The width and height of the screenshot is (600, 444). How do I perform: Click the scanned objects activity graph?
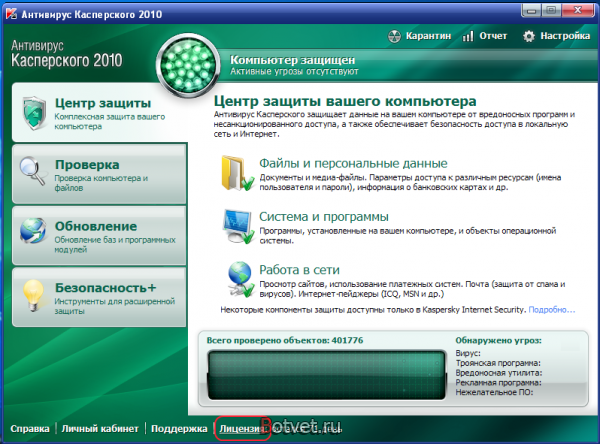pos(326,375)
